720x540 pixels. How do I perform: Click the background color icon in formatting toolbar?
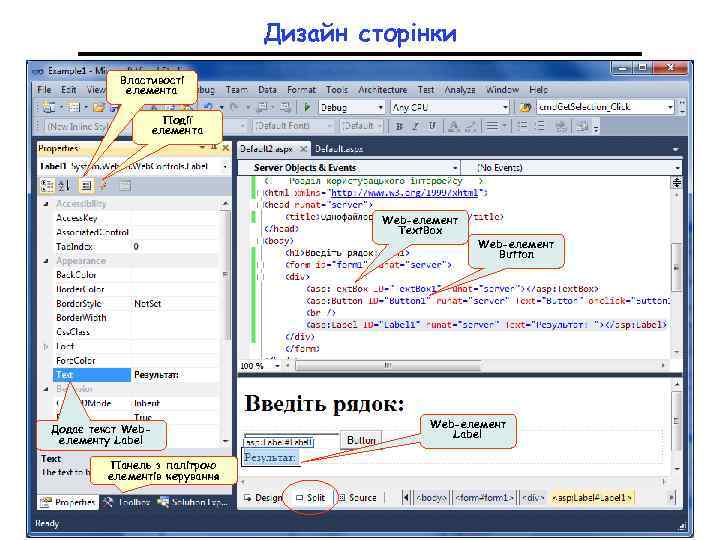[470, 126]
